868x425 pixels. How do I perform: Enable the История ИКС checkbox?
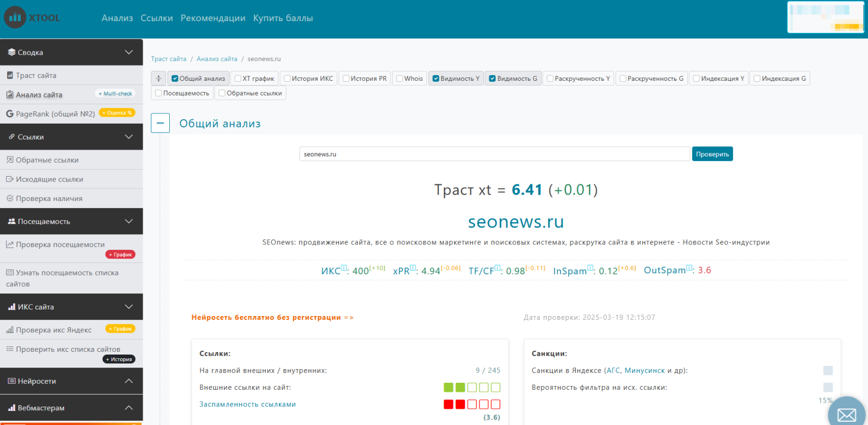tap(287, 79)
